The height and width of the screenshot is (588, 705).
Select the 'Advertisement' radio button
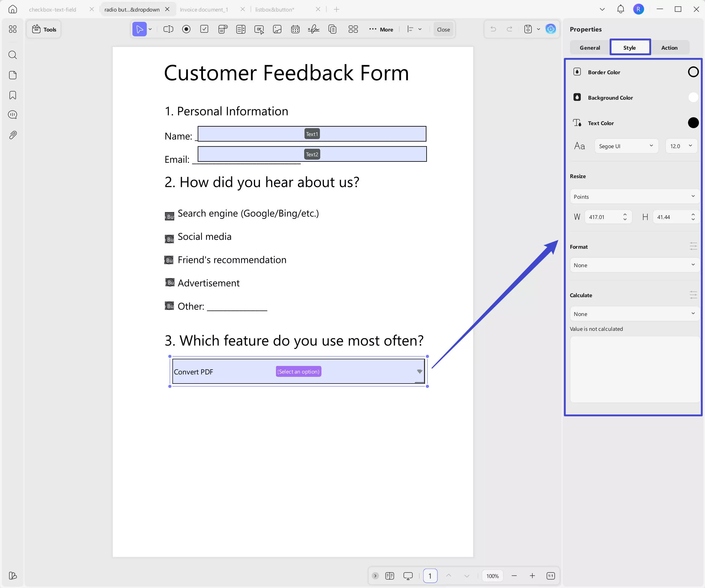(170, 283)
